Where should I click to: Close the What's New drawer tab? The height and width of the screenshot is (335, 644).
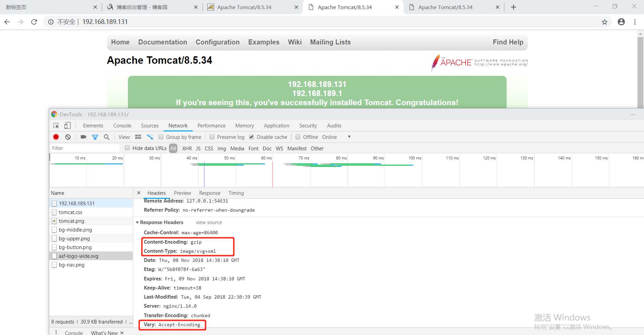click(x=122, y=333)
